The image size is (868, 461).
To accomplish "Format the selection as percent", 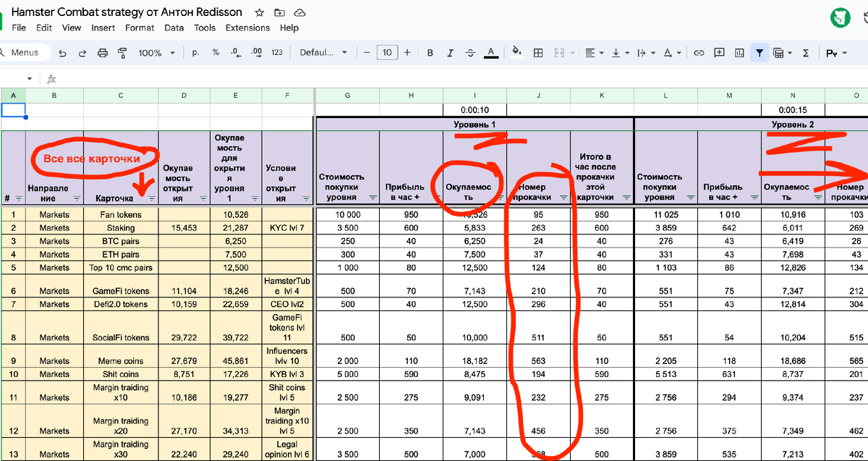I will click(216, 53).
